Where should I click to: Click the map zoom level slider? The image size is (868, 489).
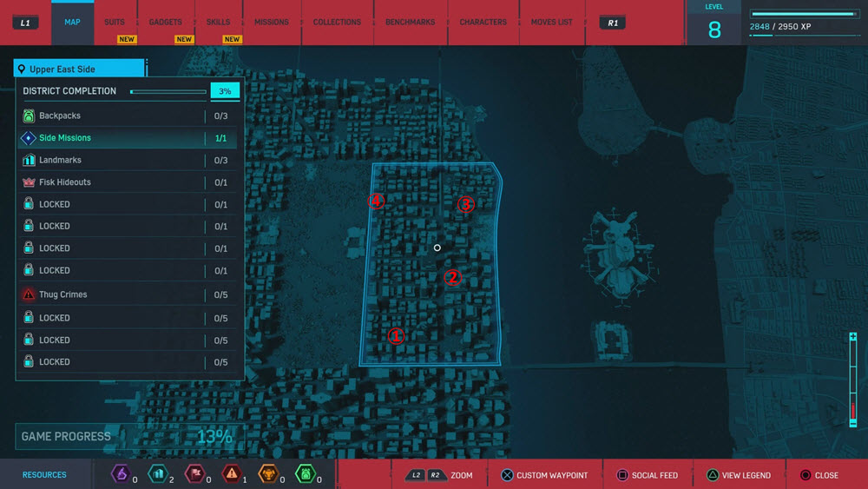point(853,380)
